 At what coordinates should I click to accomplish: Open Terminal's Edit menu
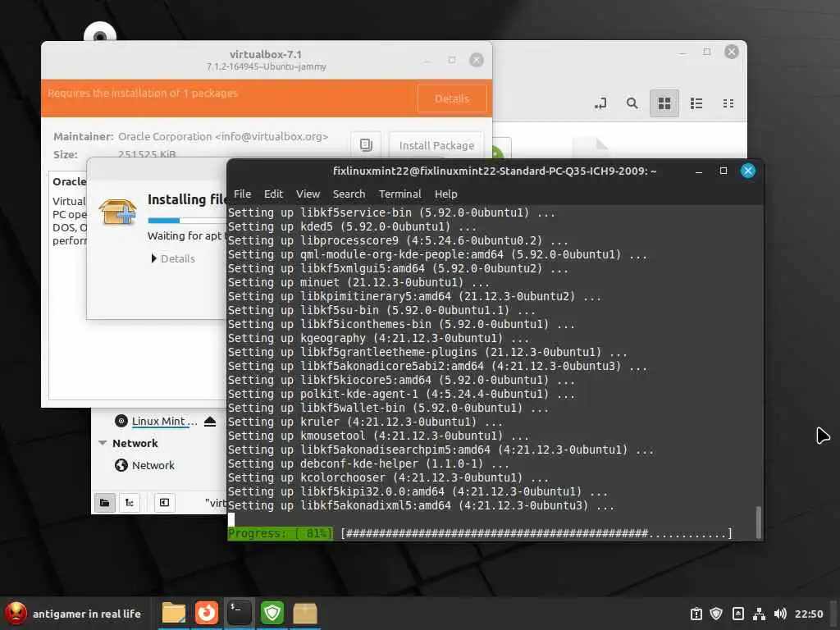tap(273, 194)
